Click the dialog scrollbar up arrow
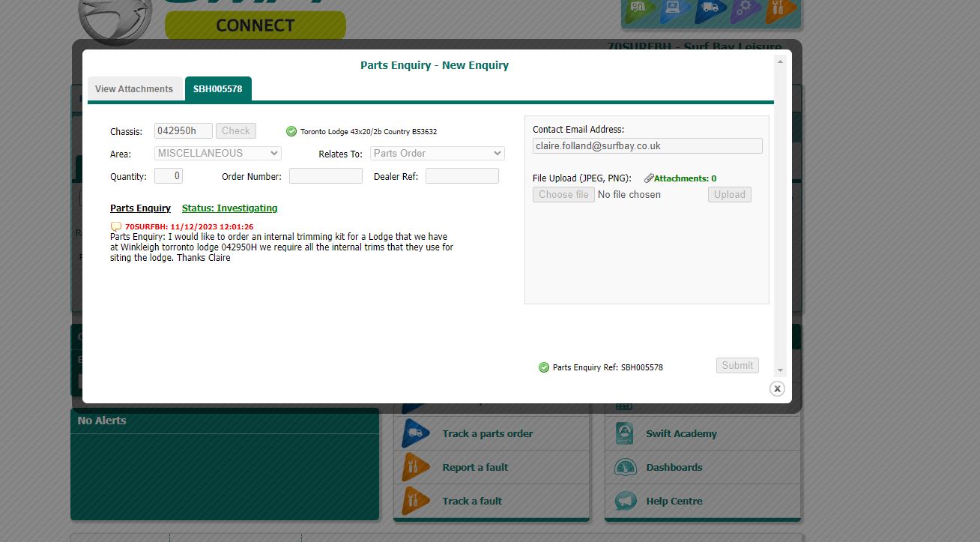The image size is (980, 542). coord(780,61)
